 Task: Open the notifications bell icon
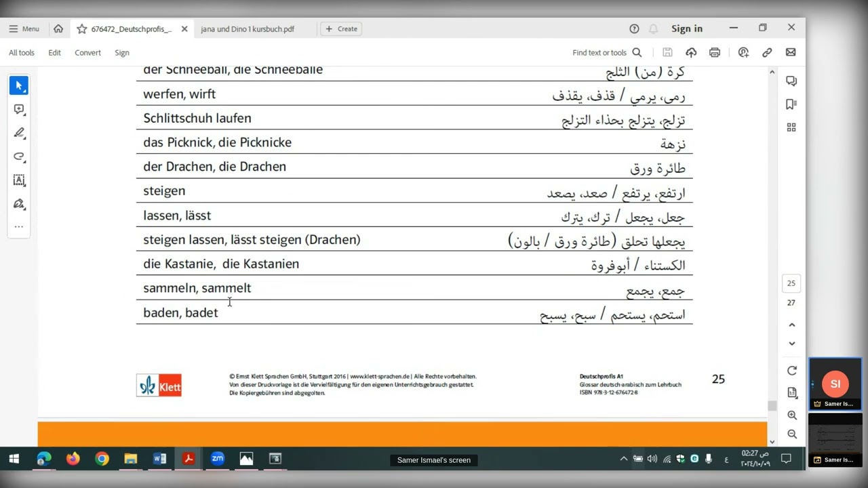coord(653,29)
